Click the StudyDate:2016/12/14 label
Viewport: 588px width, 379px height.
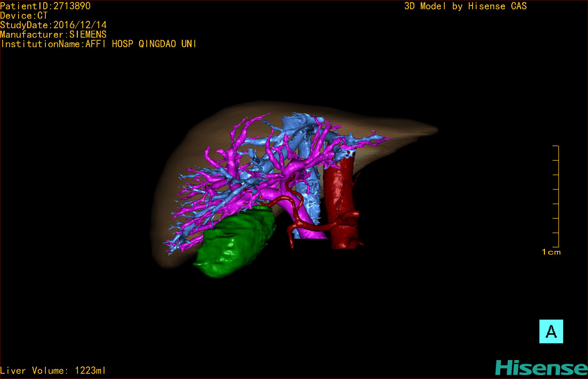(x=53, y=25)
